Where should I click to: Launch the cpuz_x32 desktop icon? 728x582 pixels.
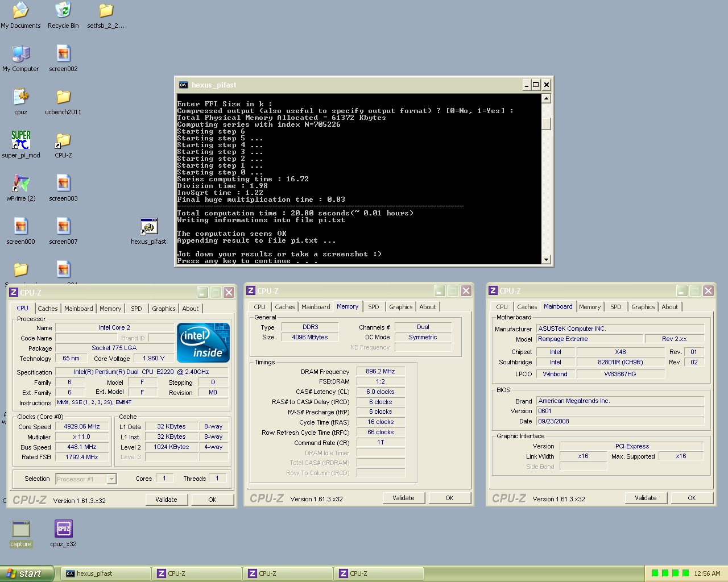click(x=63, y=529)
